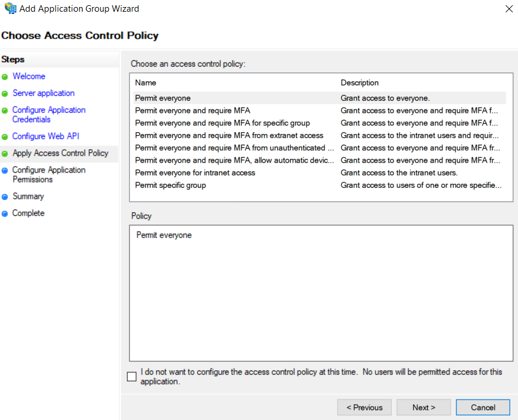Go to the Server application step
This screenshot has width=518, height=420.
[44, 93]
